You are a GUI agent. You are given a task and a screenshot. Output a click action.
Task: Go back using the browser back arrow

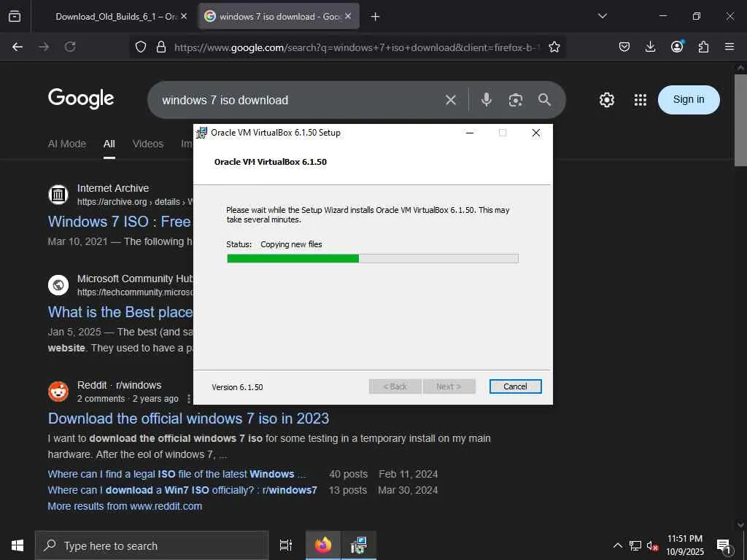[x=18, y=47]
